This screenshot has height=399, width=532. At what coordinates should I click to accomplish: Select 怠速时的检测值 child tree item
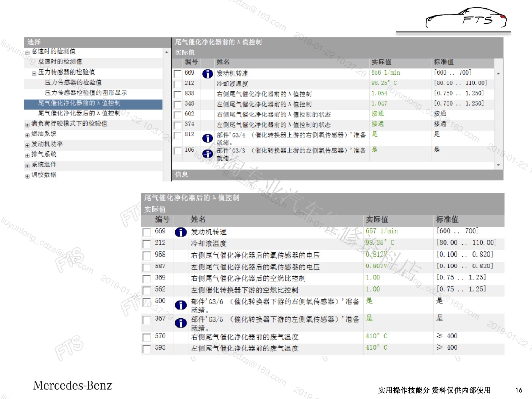coord(60,61)
